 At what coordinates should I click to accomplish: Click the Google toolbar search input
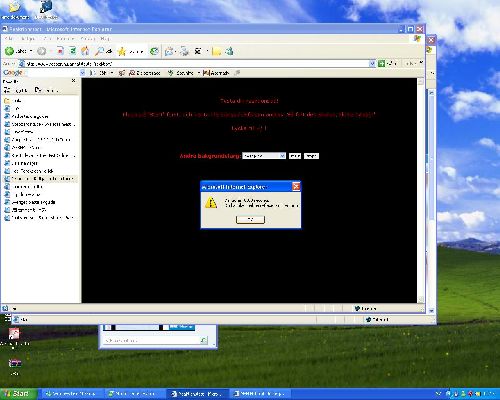click(x=52, y=73)
